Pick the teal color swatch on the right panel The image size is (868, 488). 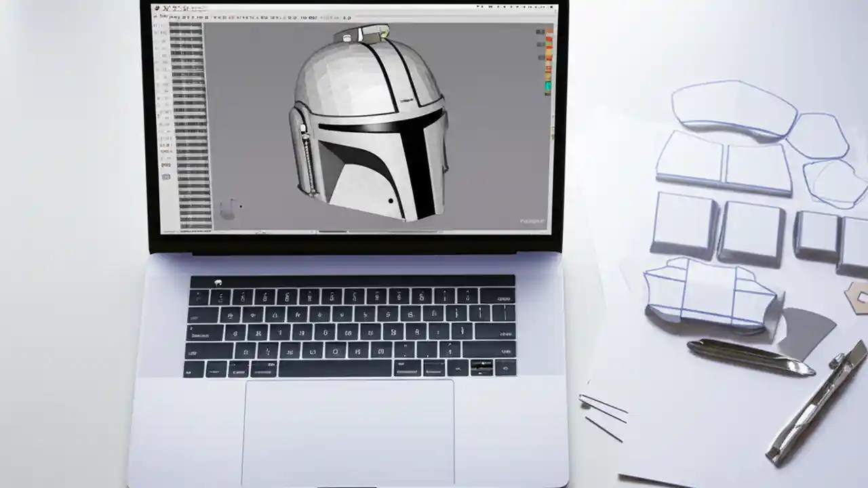(548, 87)
